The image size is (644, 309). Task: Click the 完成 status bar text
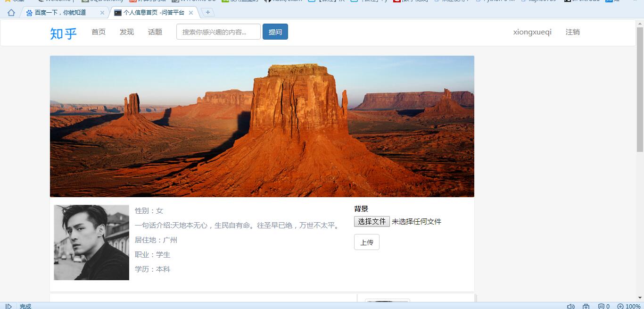click(25, 306)
